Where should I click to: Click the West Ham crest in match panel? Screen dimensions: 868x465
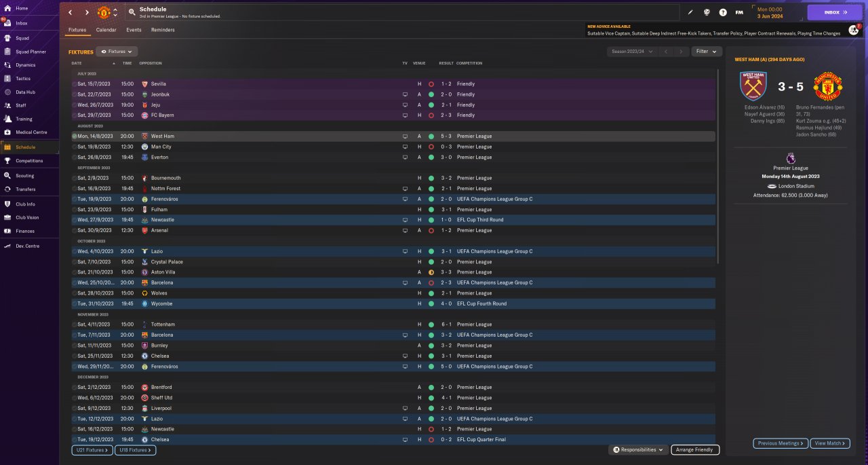[753, 87]
